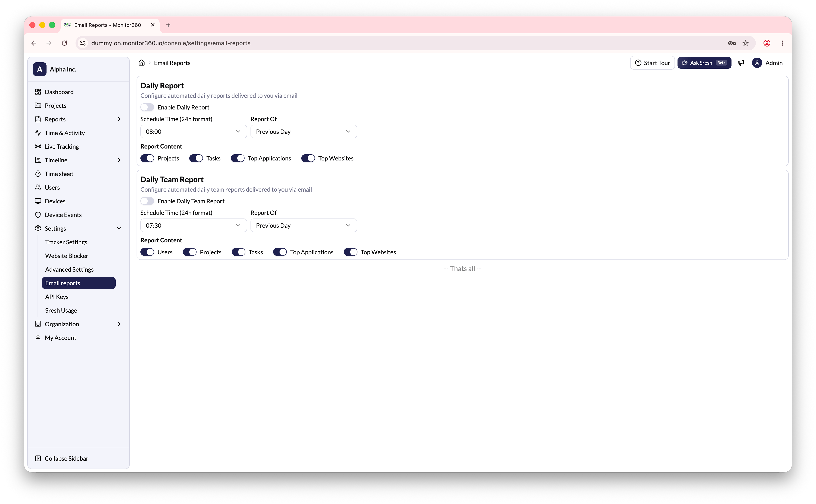
Task: Click the Live Tracking broadcast icon
Action: point(38,146)
